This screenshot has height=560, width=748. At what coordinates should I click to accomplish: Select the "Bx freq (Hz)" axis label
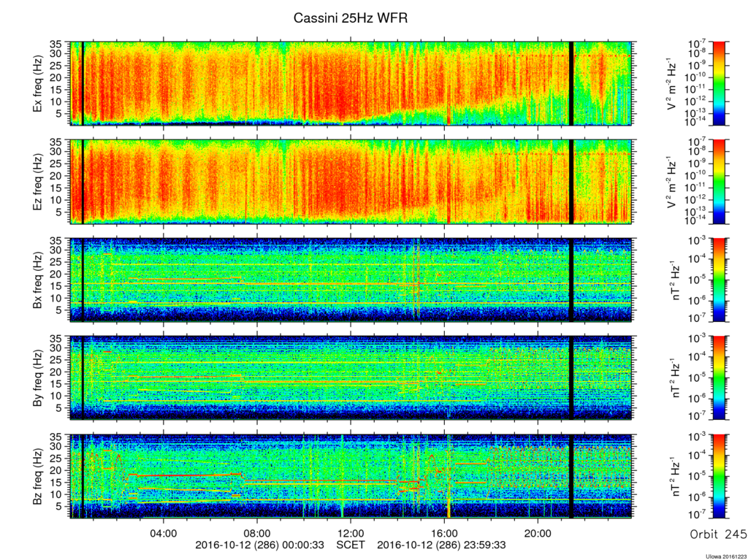[x=37, y=280]
